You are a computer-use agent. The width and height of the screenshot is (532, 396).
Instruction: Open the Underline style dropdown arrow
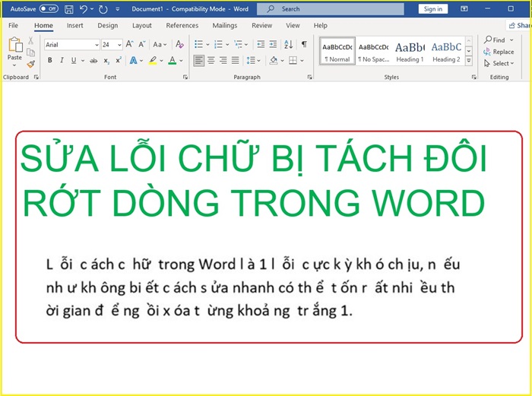coord(82,61)
